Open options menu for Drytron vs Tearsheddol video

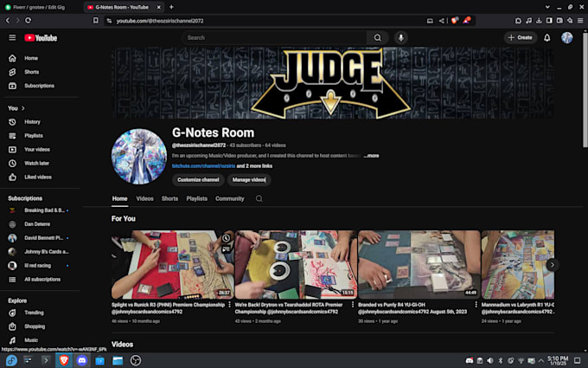353,305
